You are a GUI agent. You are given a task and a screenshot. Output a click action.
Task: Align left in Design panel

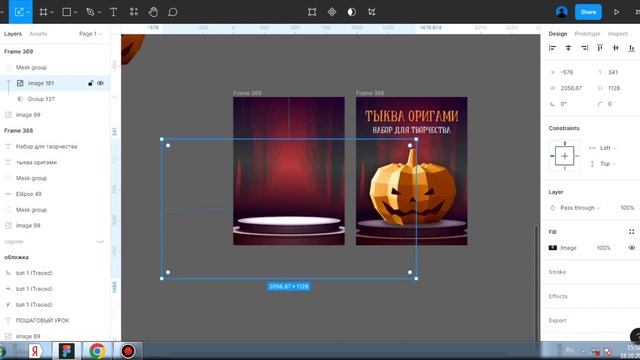[x=552, y=48]
